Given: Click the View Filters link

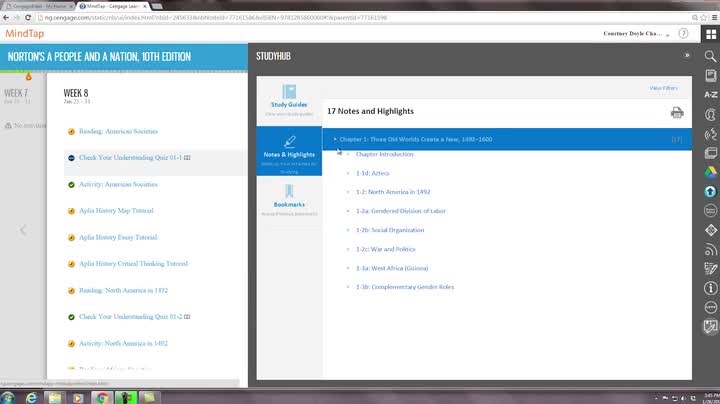Looking at the screenshot, I should (x=664, y=88).
